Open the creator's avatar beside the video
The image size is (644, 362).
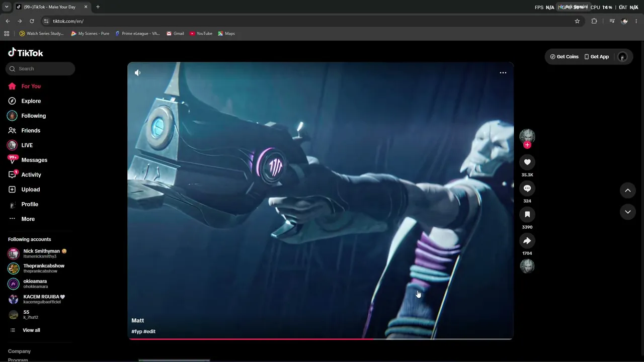tap(527, 136)
